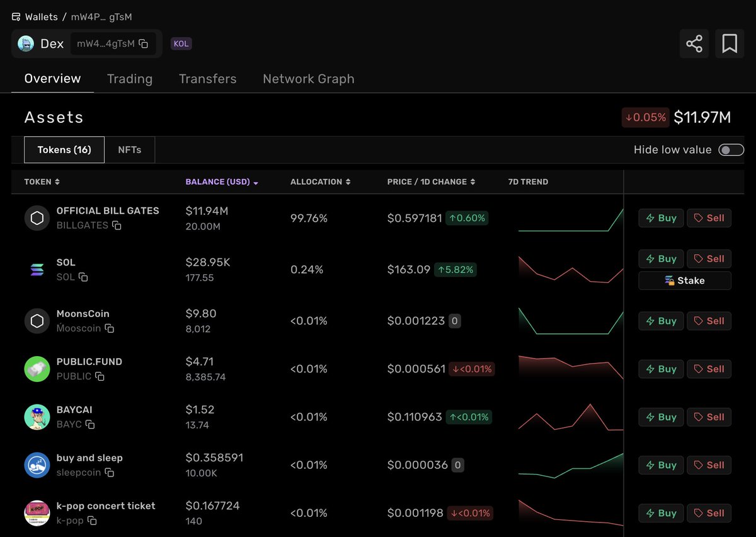Select the Tokens (16) tab
This screenshot has height=537, width=756.
64,150
